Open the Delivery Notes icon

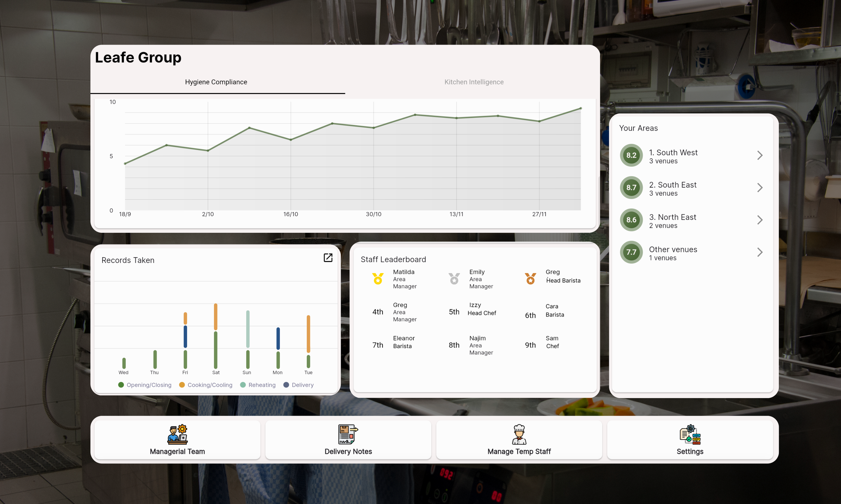pyautogui.click(x=348, y=434)
